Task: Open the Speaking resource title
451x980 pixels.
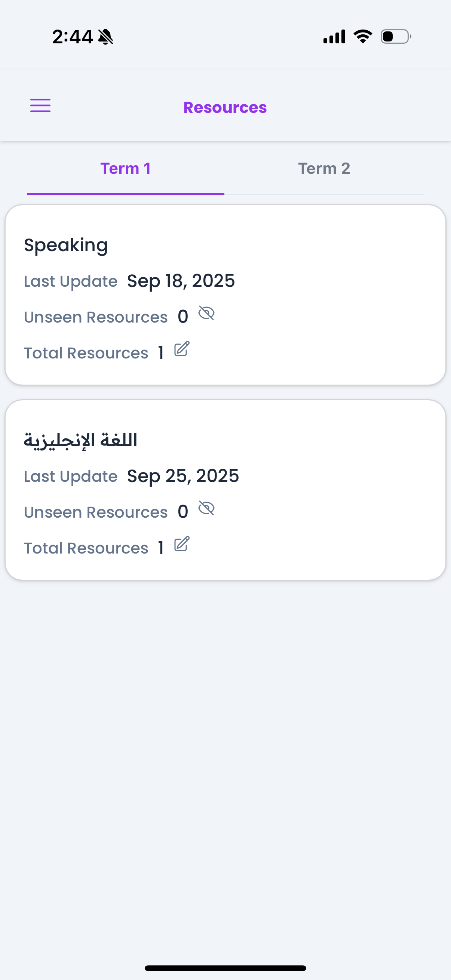Action: point(66,246)
